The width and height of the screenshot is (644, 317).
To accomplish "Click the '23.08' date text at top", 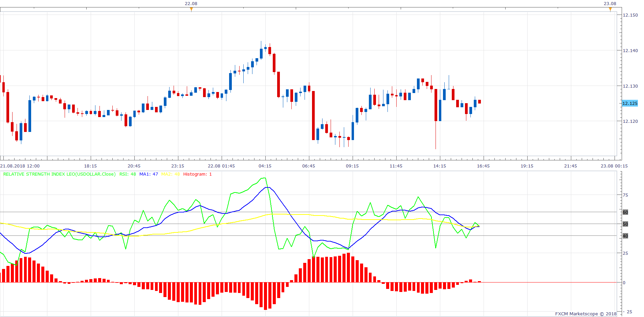I will 610,4.
